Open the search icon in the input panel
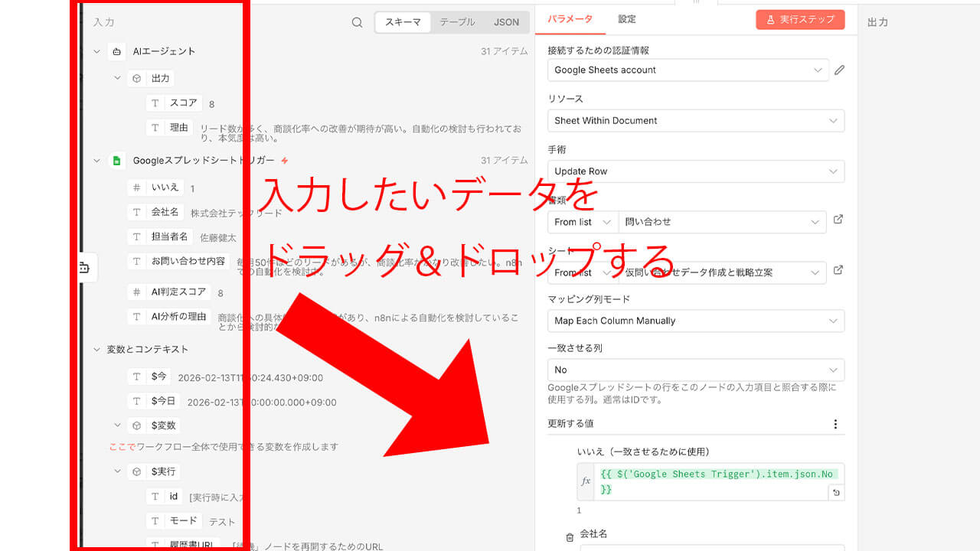This screenshot has width=980, height=551. (x=356, y=22)
